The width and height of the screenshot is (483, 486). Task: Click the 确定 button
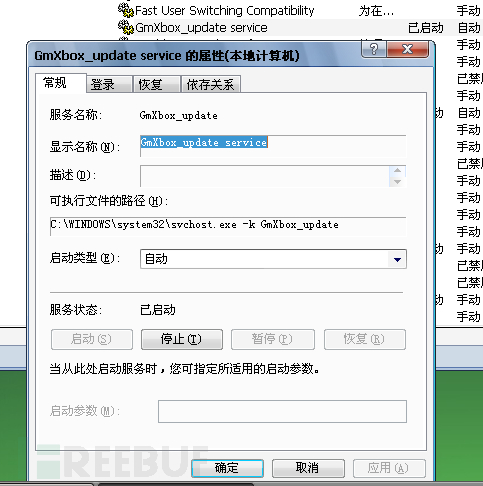pyautogui.click(x=227, y=468)
